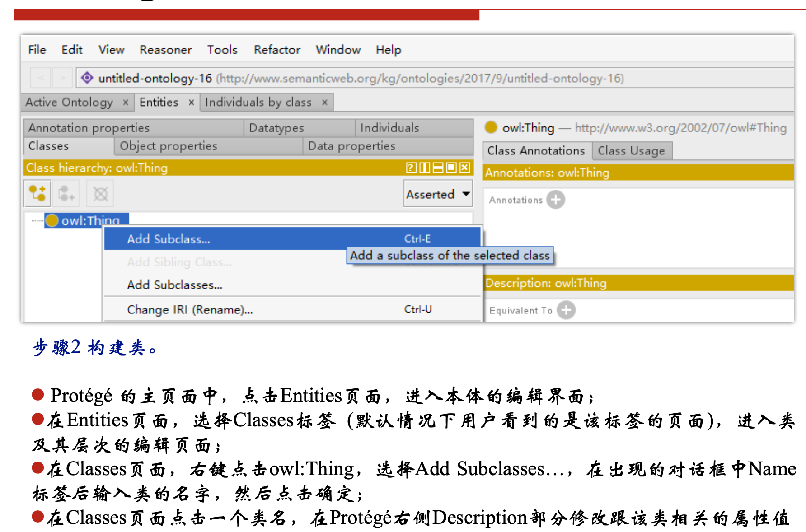Click the Delete selected class icon
The image size is (806, 532).
(x=99, y=193)
